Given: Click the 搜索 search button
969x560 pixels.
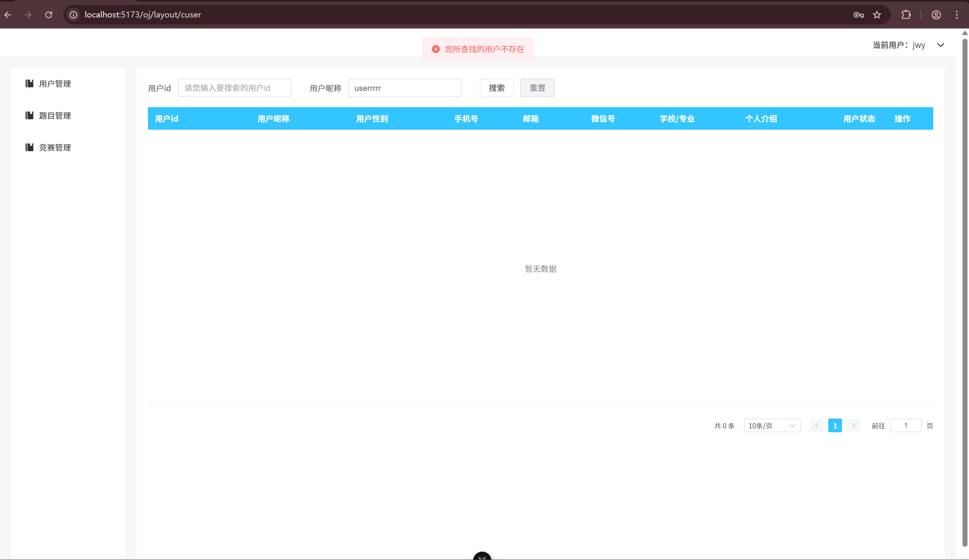Looking at the screenshot, I should (496, 88).
